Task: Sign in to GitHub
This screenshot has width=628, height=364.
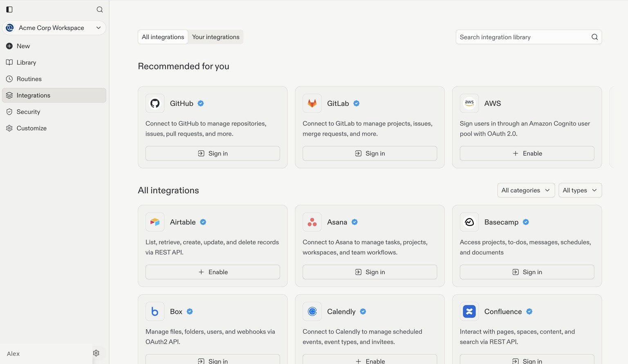Action: point(213,153)
